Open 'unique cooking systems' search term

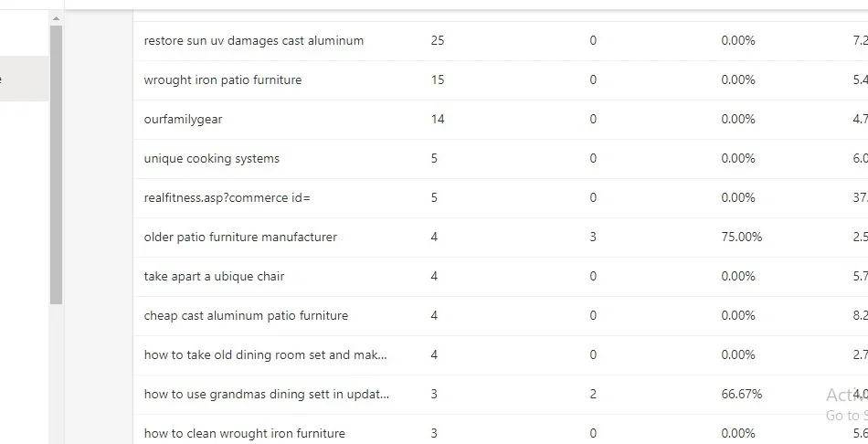tap(212, 159)
